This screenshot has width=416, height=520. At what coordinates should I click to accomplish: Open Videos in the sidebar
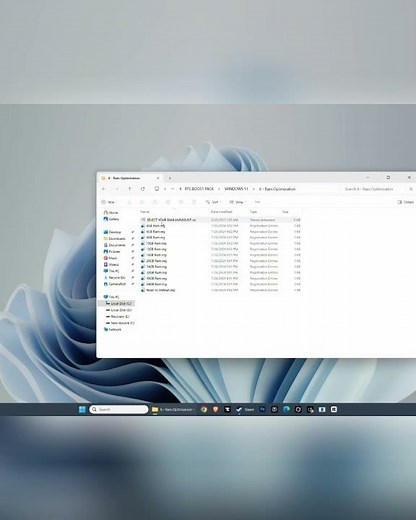111,265
